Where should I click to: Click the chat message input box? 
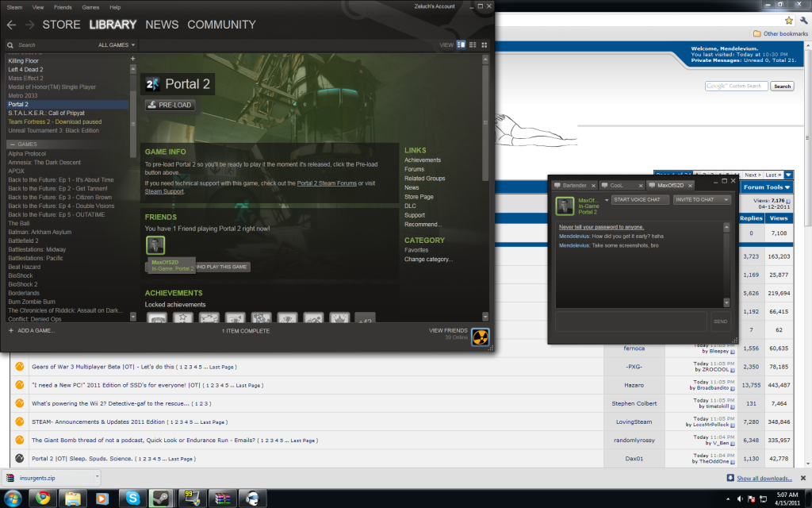[x=630, y=321]
